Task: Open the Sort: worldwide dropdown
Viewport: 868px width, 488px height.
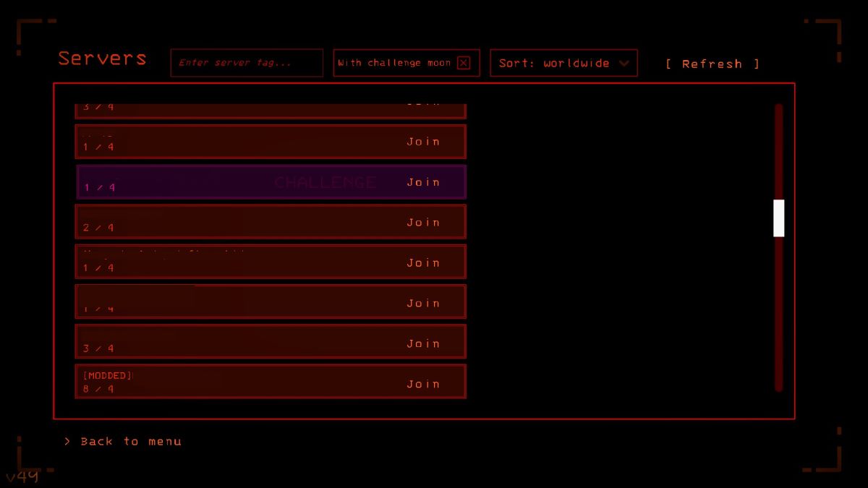Action: tap(554, 63)
